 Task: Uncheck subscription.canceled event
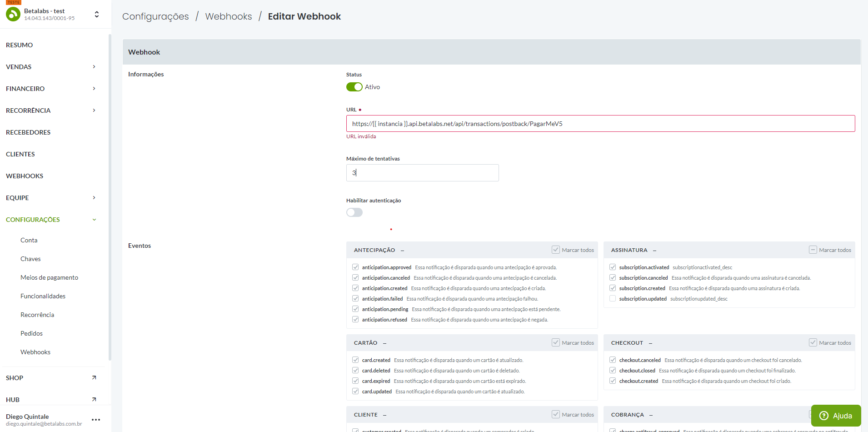tap(613, 277)
